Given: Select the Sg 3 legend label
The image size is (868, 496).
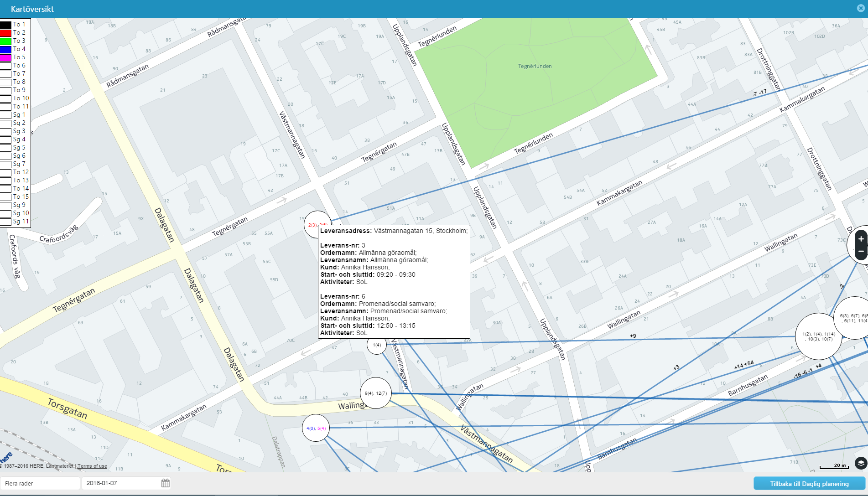Looking at the screenshot, I should [19, 131].
